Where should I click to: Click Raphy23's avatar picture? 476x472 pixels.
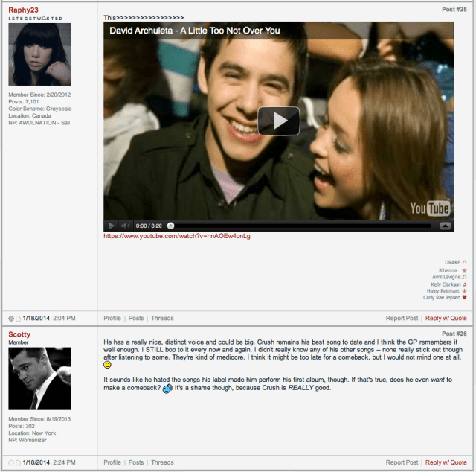click(x=39, y=54)
